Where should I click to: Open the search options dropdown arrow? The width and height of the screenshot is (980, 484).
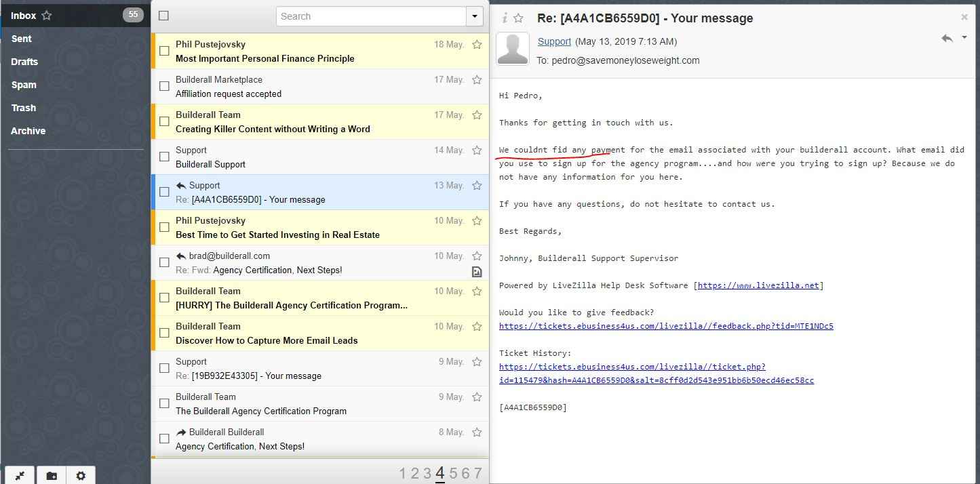[474, 16]
